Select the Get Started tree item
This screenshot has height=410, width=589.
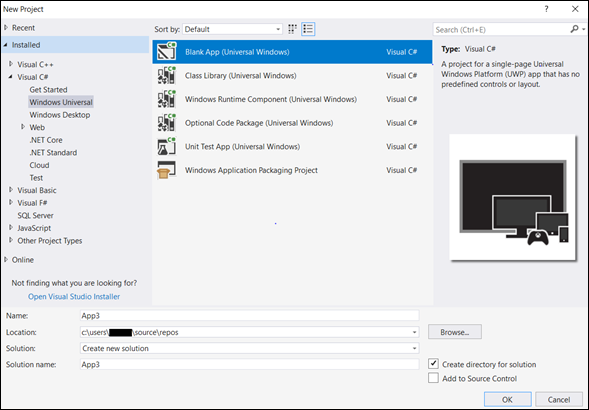click(x=48, y=89)
